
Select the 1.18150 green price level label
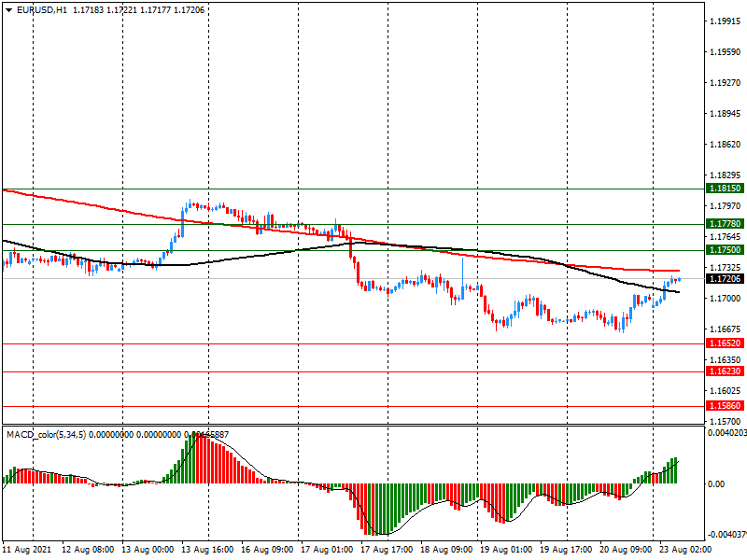pyautogui.click(x=726, y=189)
